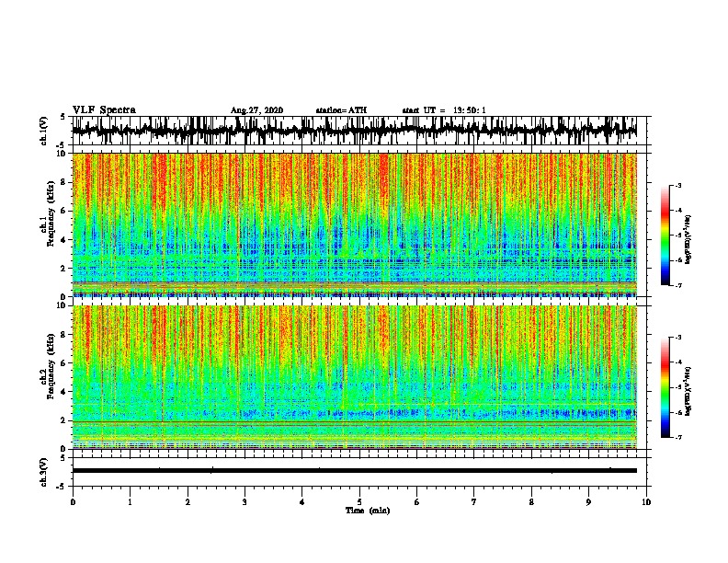Click time axis tick label 8

[x=531, y=502]
